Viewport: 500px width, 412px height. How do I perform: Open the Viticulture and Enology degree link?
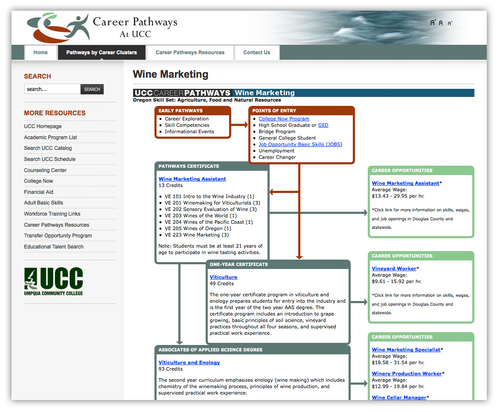coord(189,363)
